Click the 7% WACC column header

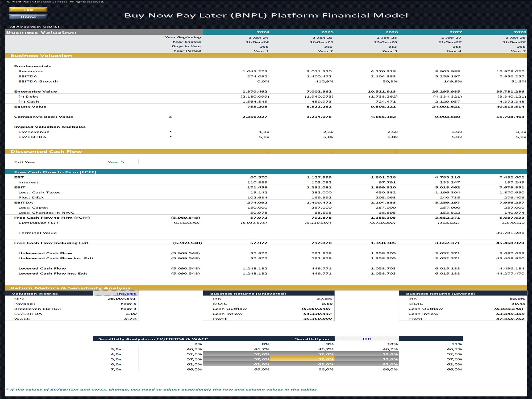pos(198,344)
